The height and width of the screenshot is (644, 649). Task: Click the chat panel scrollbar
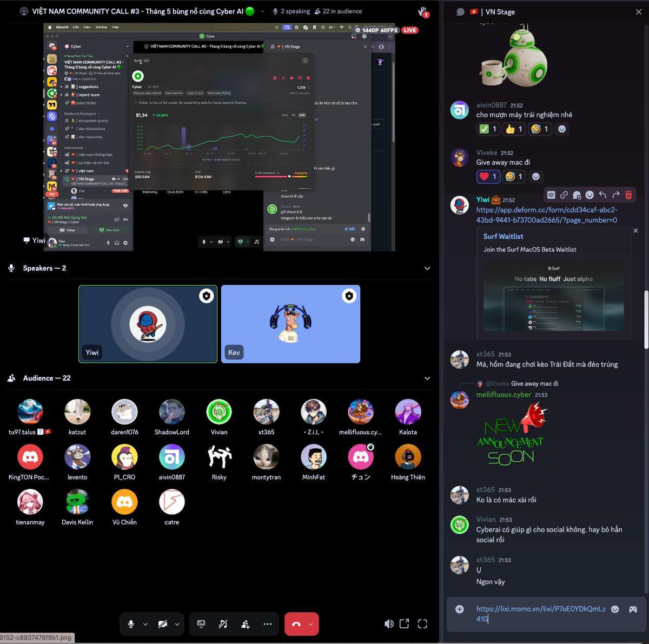pos(646,319)
